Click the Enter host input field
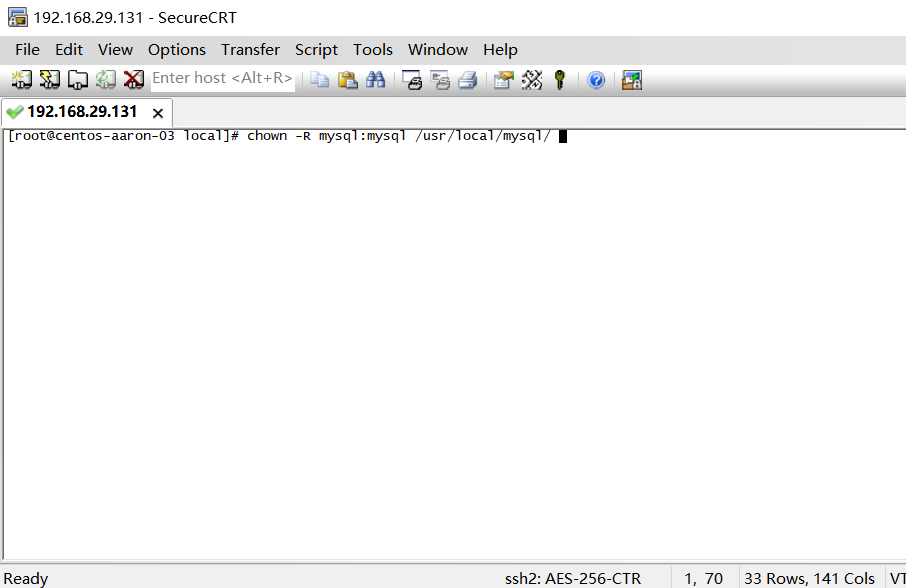The image size is (906, 588). tap(222, 79)
